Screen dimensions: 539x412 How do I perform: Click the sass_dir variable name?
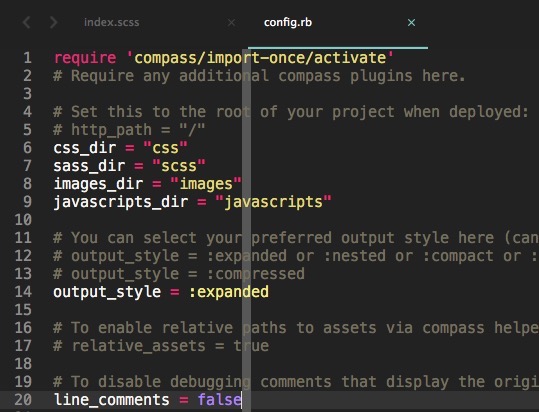pos(89,166)
